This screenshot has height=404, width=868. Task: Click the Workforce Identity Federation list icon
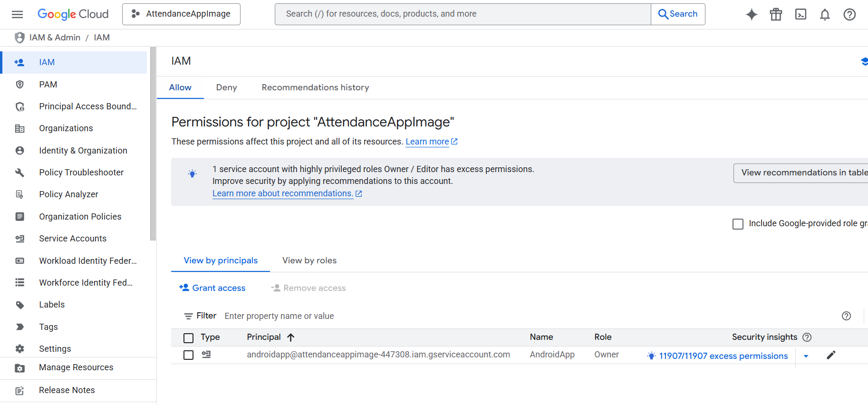coord(19,283)
